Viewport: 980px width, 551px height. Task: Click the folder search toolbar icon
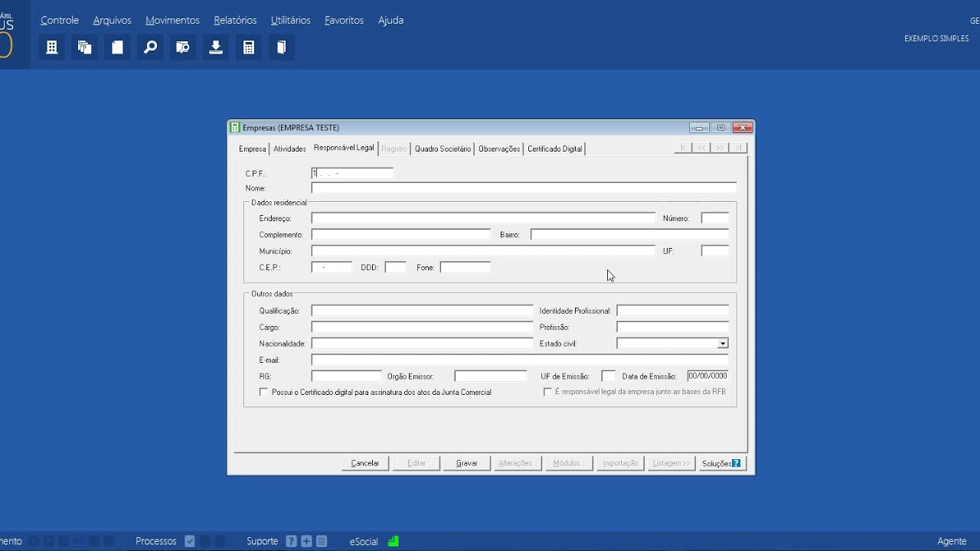pyautogui.click(x=183, y=47)
